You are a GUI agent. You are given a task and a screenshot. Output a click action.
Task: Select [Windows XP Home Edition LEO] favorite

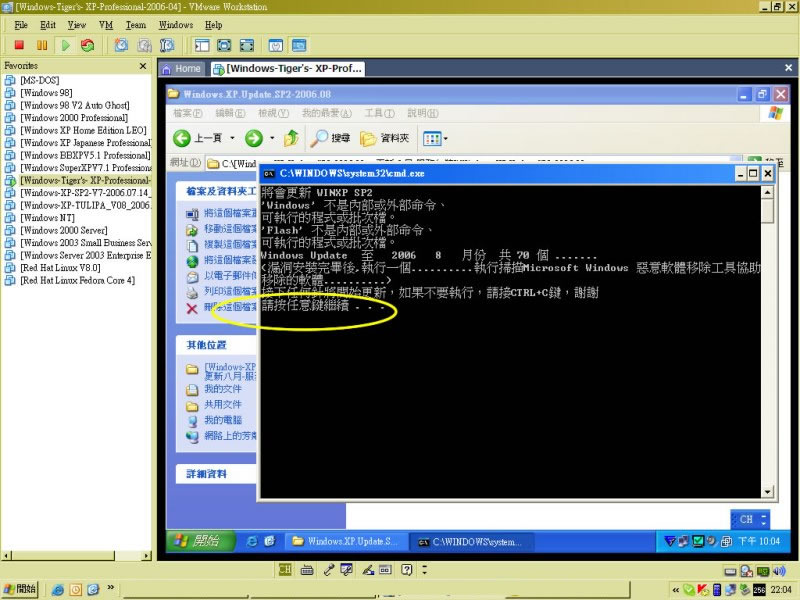[83, 130]
